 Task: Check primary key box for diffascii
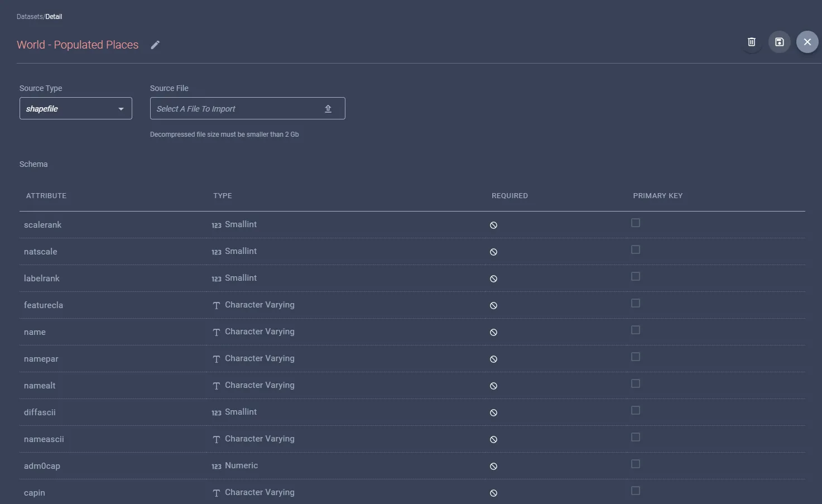(636, 410)
